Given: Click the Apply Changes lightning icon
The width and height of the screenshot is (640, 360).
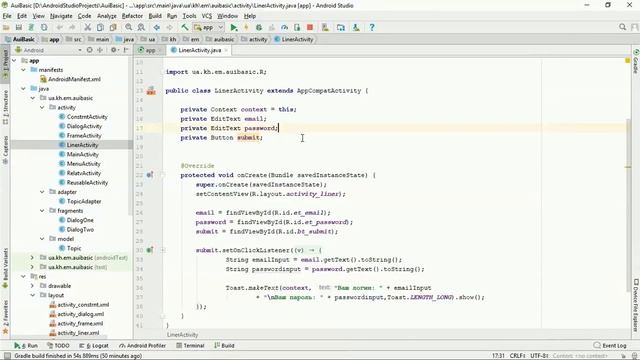Looking at the screenshot, I should [246, 27].
